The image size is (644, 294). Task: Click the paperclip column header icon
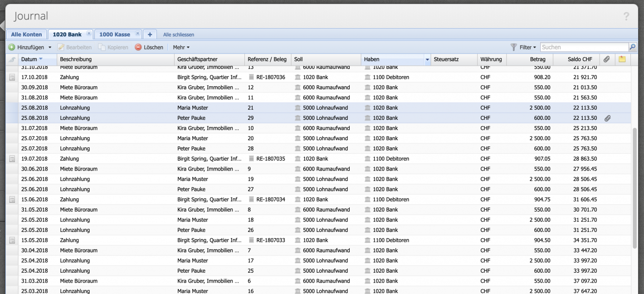click(x=607, y=59)
